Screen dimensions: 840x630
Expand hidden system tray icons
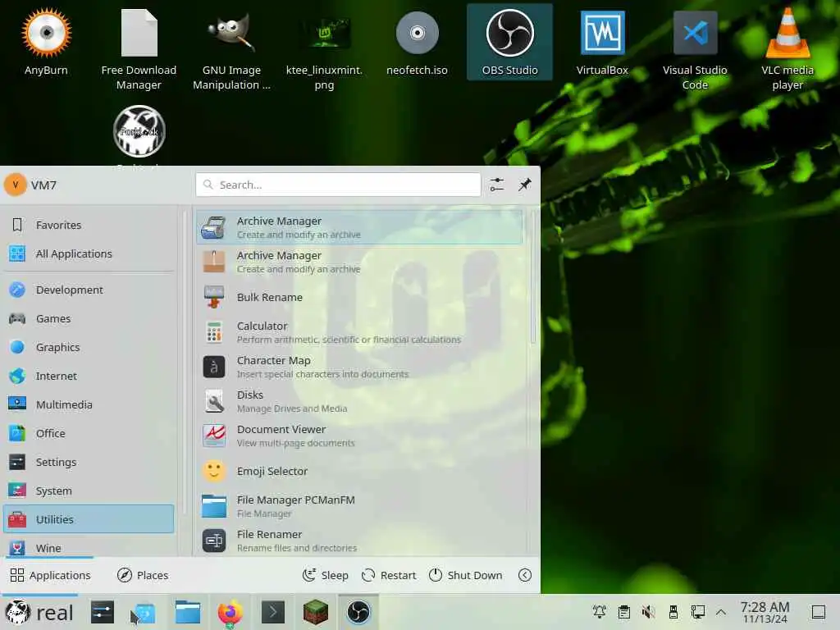721,612
